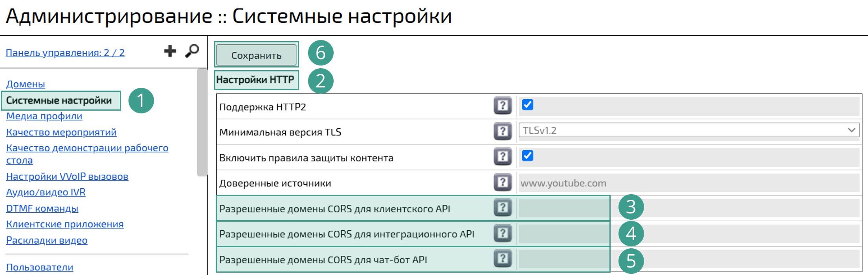Click the Минимальная версия TLS label
The width and height of the screenshot is (868, 275).
(x=280, y=132)
